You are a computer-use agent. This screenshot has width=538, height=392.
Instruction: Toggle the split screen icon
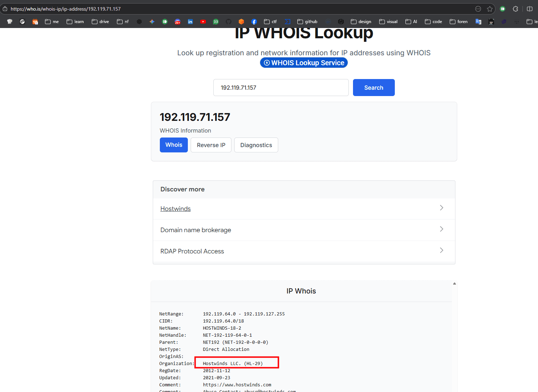pyautogui.click(x=529, y=9)
